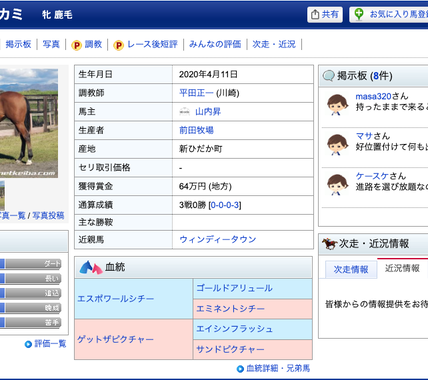Open エミネントシチー pedigree link
Screen dimensions: 428x380
click(230, 309)
